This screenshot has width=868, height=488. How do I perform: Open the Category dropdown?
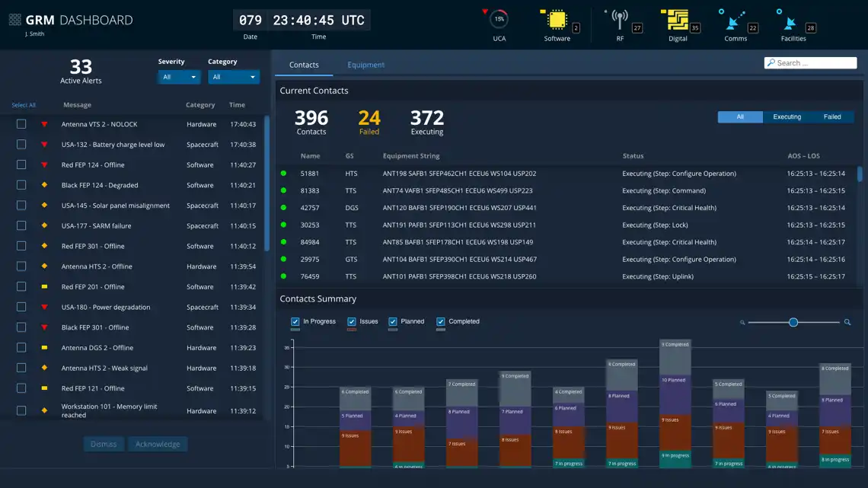click(x=234, y=77)
